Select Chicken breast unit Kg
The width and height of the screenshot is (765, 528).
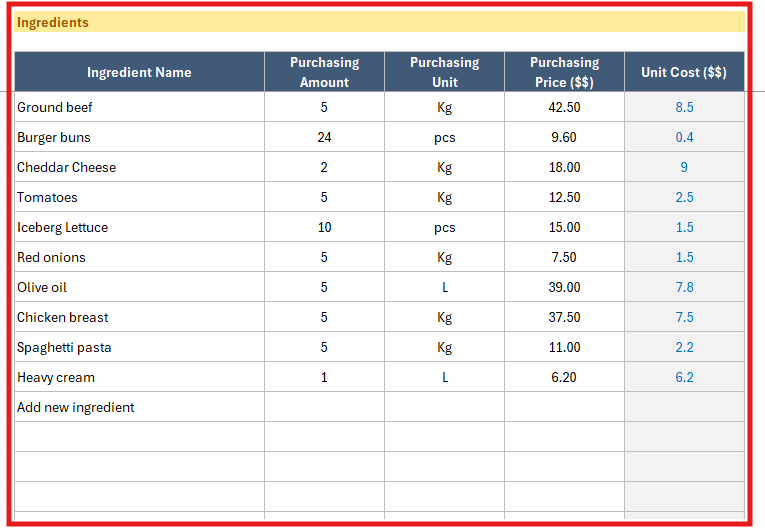click(x=444, y=317)
